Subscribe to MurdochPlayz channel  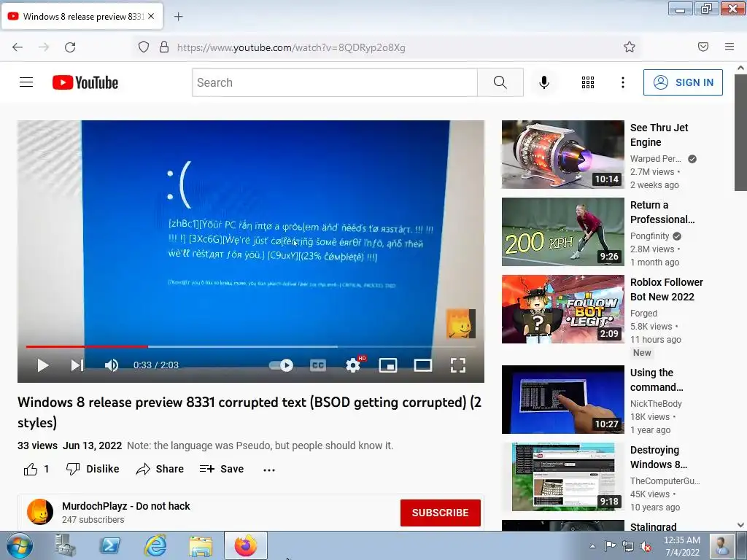pos(440,513)
